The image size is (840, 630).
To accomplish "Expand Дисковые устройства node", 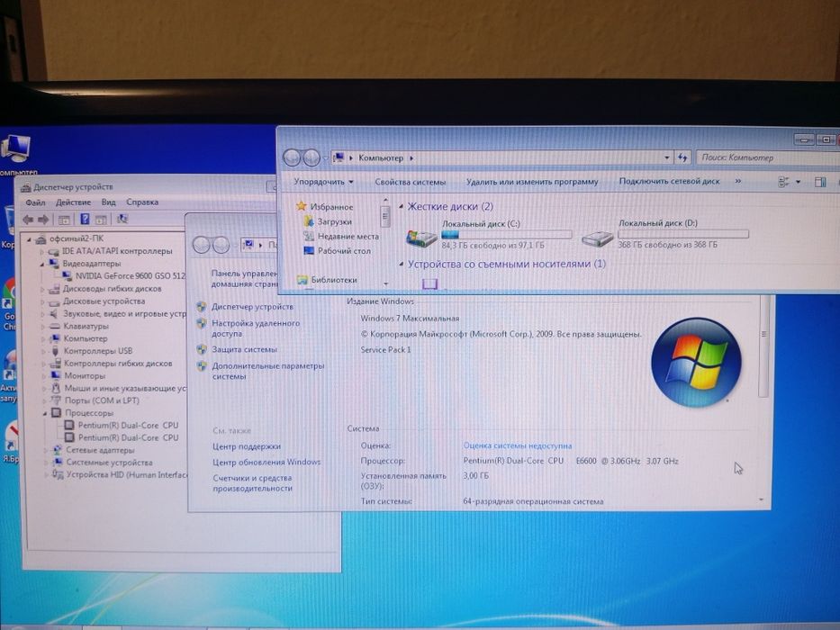I will coord(43,301).
